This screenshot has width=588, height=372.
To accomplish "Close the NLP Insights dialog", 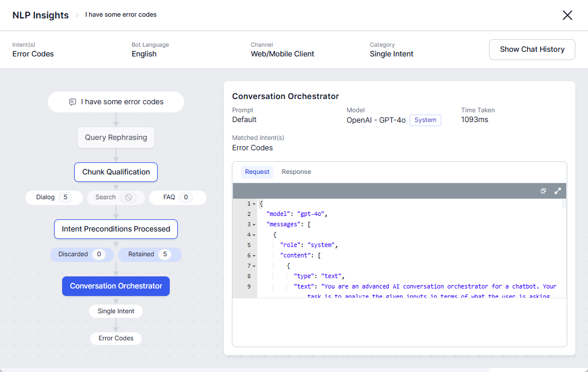I will point(567,15).
